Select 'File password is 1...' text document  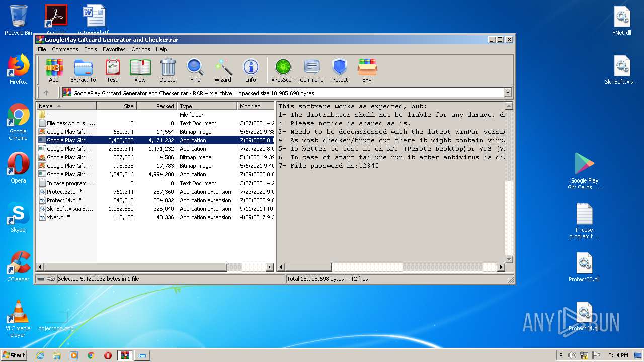[155, 123]
